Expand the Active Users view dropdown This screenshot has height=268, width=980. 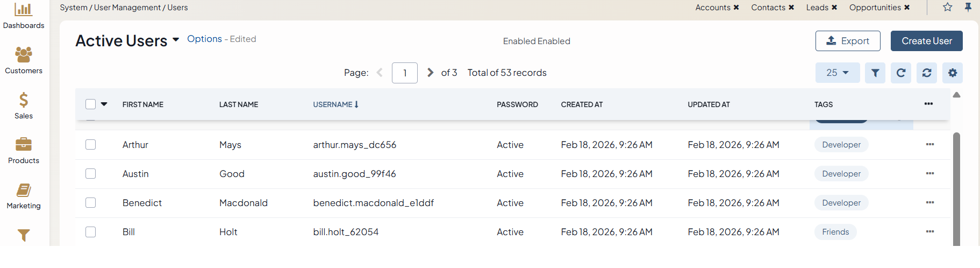point(176,40)
